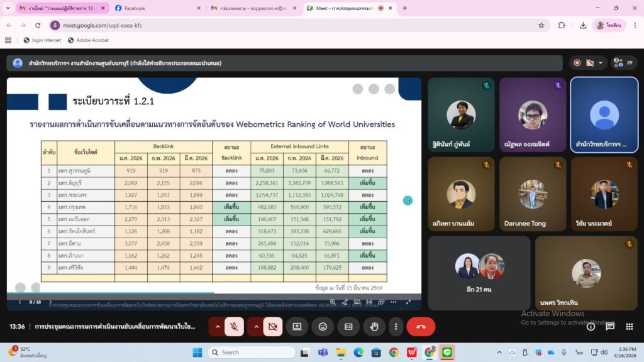This screenshot has width=644, height=362.
Task: Open the three-dot more options menu
Action: 396,326
